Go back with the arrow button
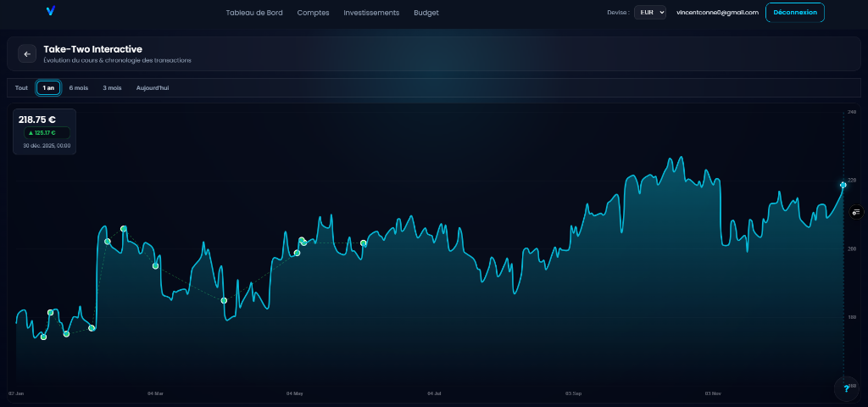Image resolution: width=868 pixels, height=407 pixels. click(27, 53)
